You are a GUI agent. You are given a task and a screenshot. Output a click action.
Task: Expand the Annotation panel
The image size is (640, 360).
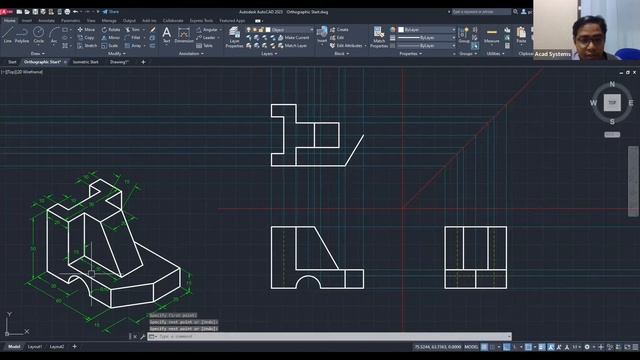[191, 53]
